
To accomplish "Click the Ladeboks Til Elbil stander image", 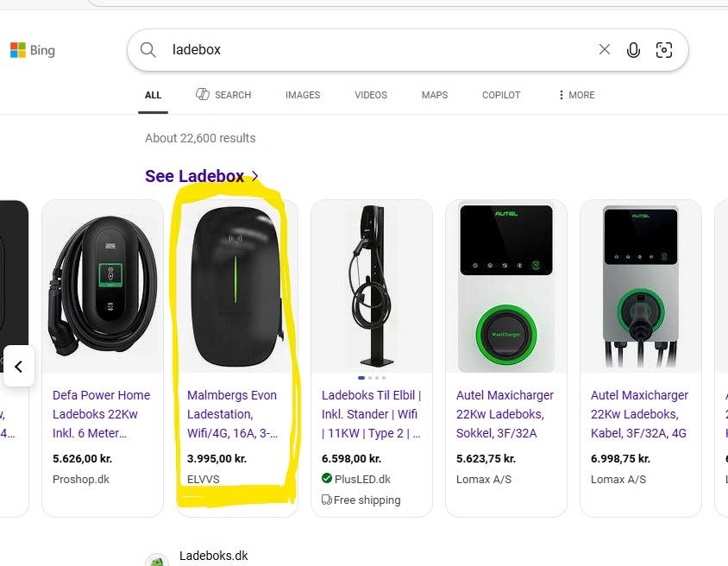I will coord(372,286).
